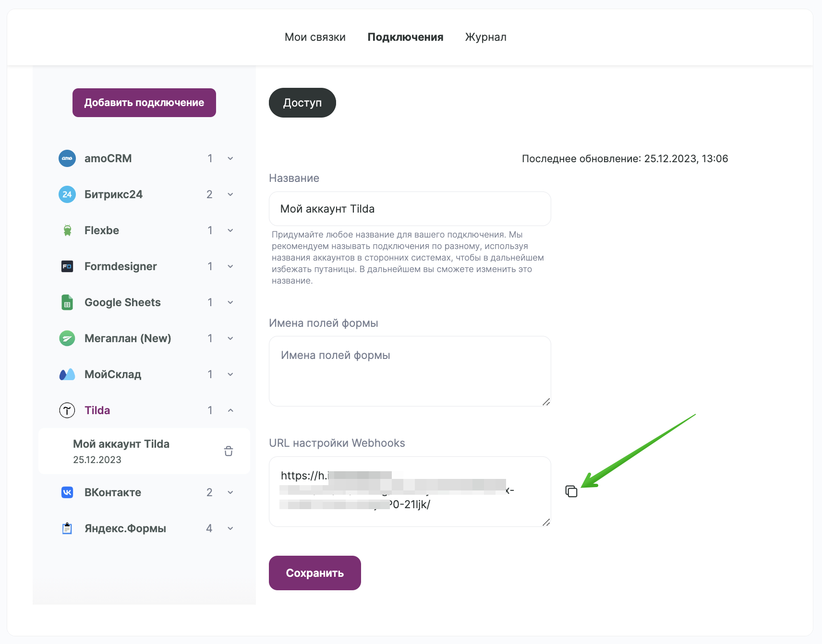Click the Мегаплан (New) service label
This screenshot has height=644, width=822.
pos(128,338)
